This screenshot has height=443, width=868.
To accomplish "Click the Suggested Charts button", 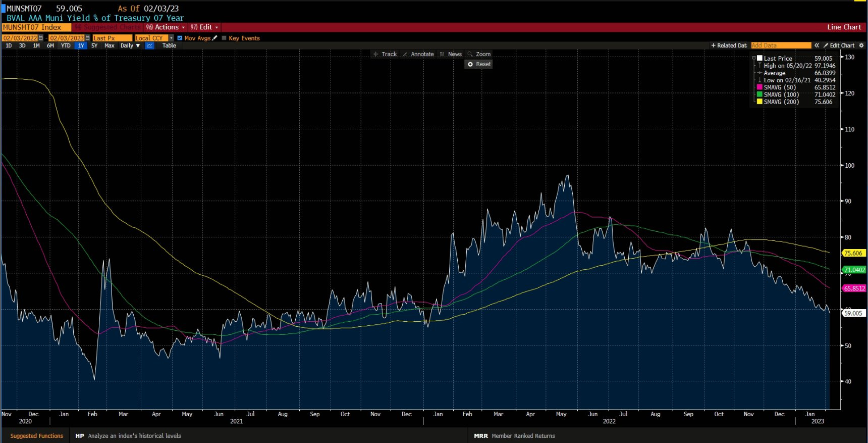I will click(107, 27).
